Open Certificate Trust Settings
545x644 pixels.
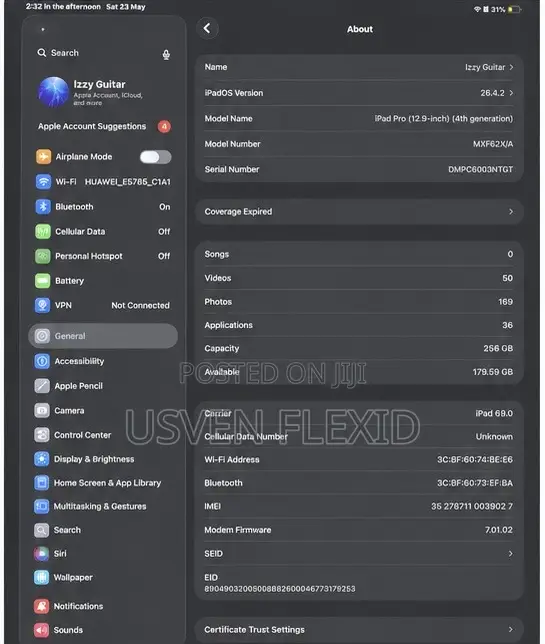coord(359,629)
